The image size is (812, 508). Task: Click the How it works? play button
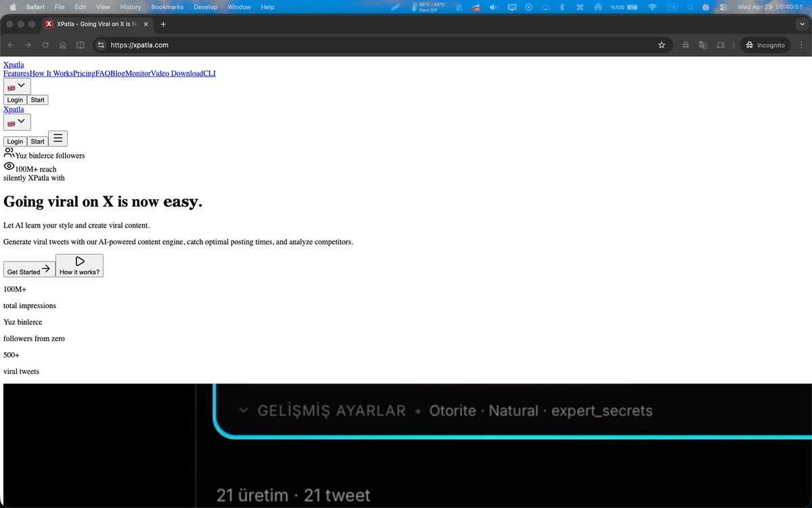pyautogui.click(x=79, y=266)
